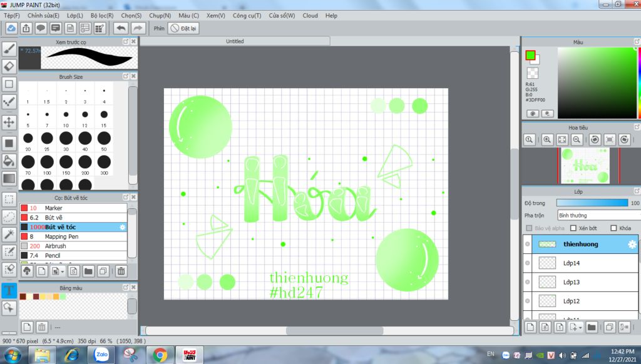Click the 1-bit layer icon in Lớp panel
Screen dimensions: 641x364
(x=560, y=327)
